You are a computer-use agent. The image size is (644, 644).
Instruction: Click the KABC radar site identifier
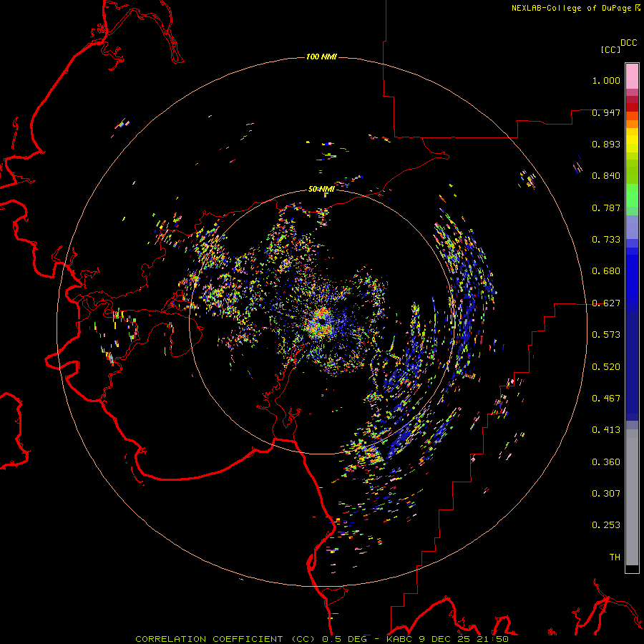click(x=401, y=639)
